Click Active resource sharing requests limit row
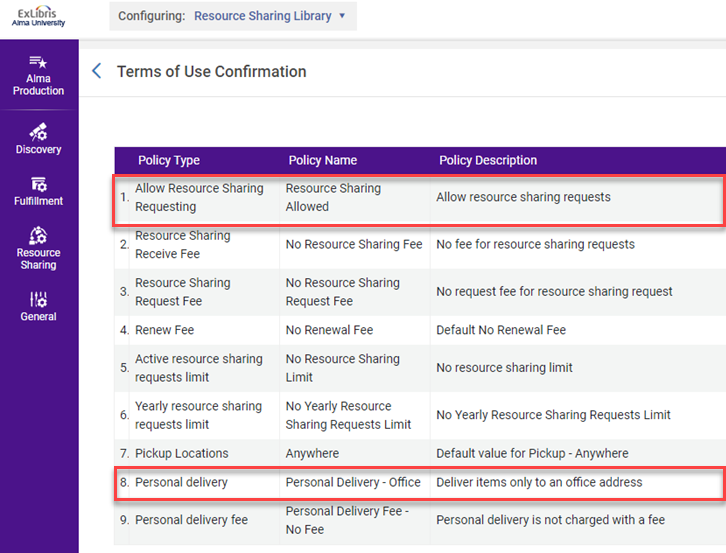Viewport: 726px width, 553px height. [198, 368]
